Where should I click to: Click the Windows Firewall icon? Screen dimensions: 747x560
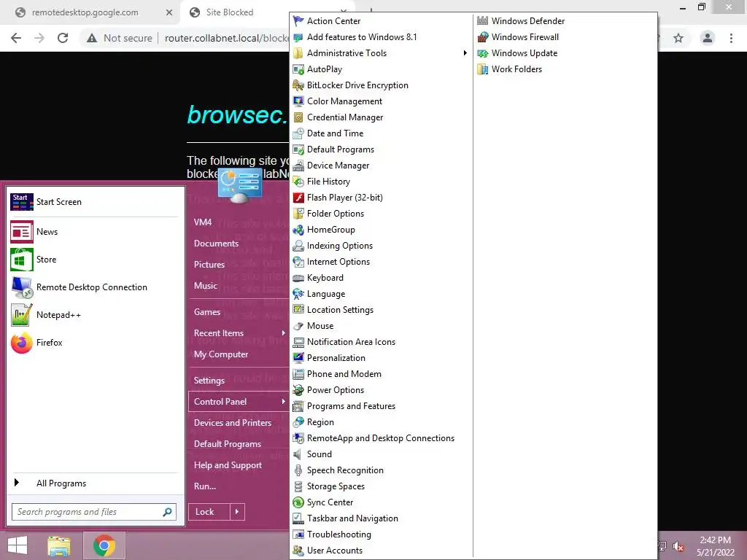point(483,37)
